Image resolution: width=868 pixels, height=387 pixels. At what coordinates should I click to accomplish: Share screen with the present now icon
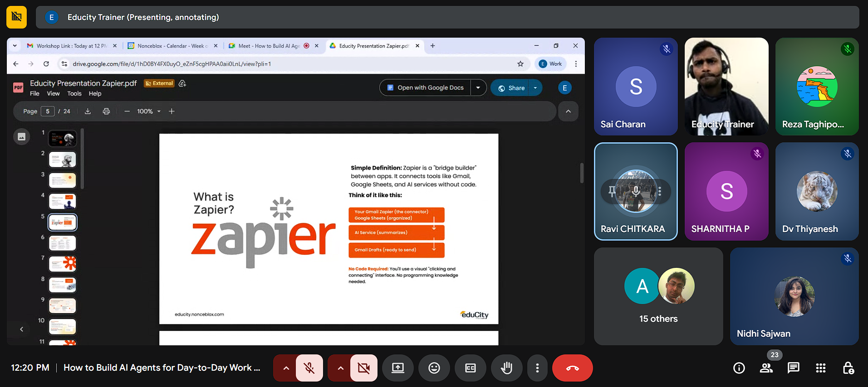tap(398, 368)
